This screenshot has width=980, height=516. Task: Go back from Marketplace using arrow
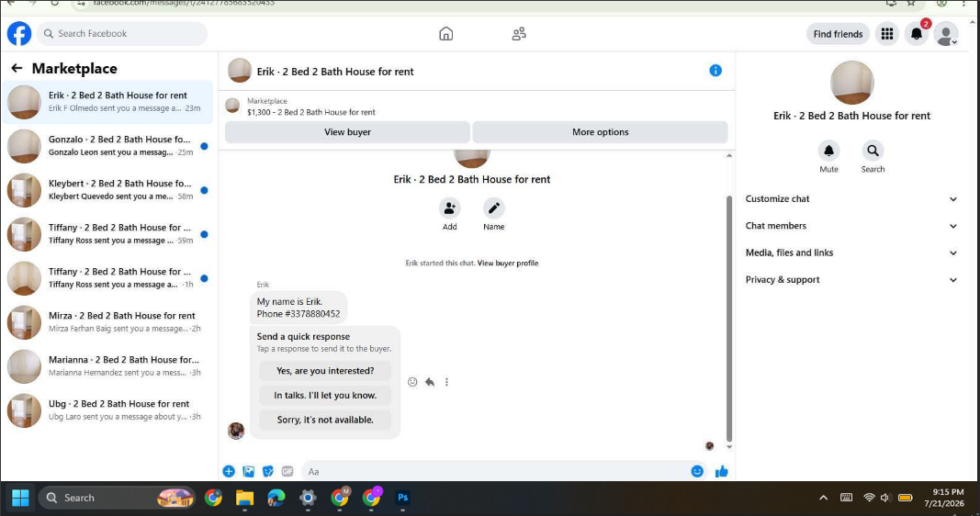pos(17,68)
